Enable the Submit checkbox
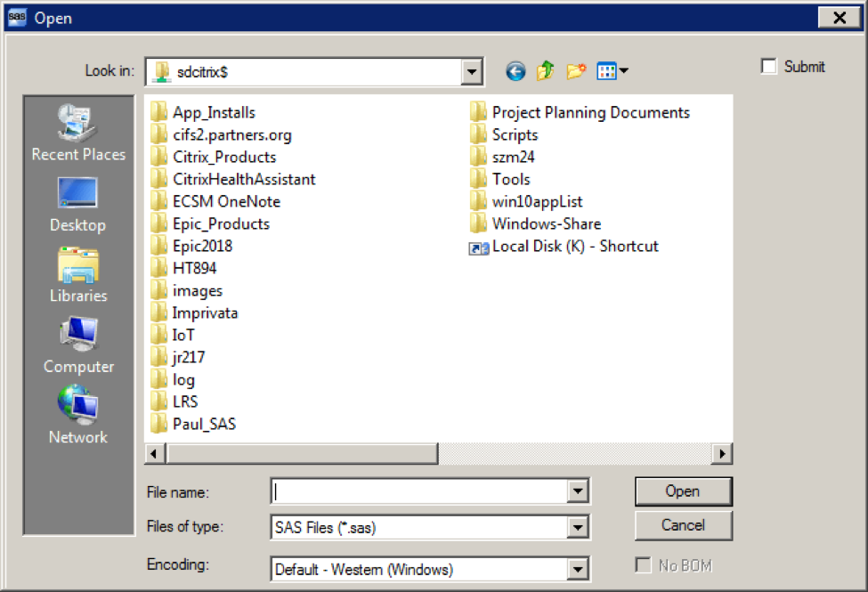Viewport: 868px width, 592px height. pyautogui.click(x=769, y=67)
